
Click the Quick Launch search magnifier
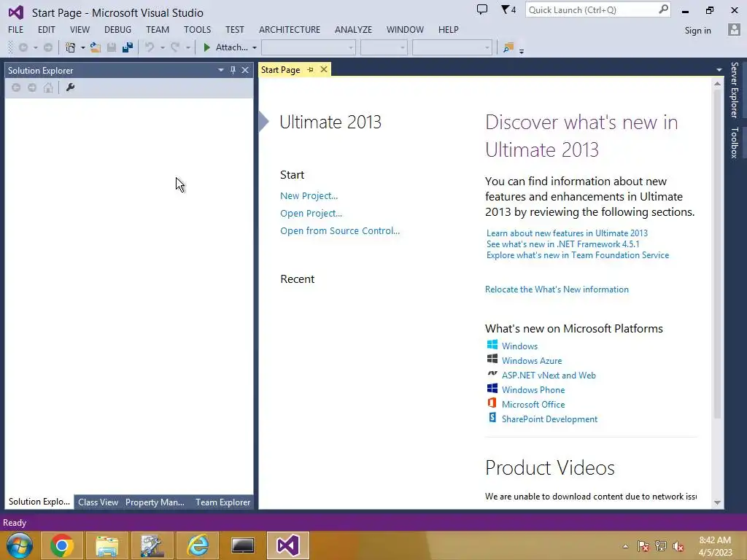[663, 9]
